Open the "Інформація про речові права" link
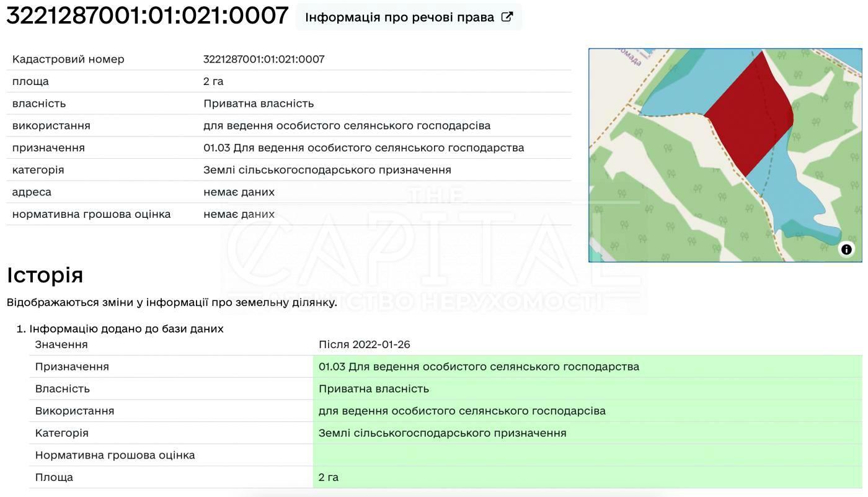This screenshot has width=868, height=497. 399,17
